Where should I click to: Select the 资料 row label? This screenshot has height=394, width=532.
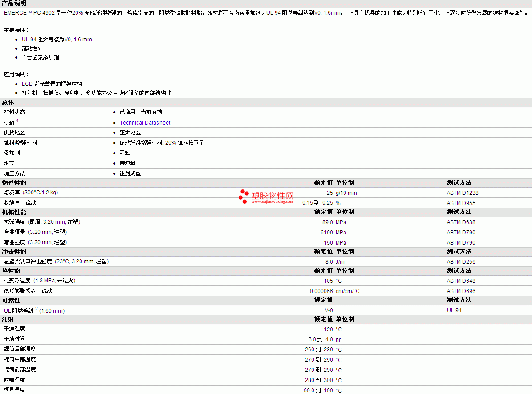[9, 123]
